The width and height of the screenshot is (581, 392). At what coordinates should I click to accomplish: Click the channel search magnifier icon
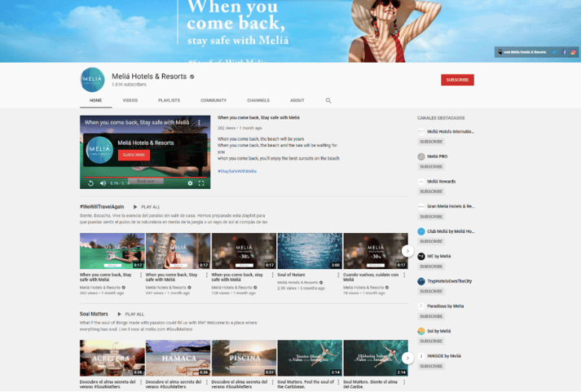tap(328, 100)
